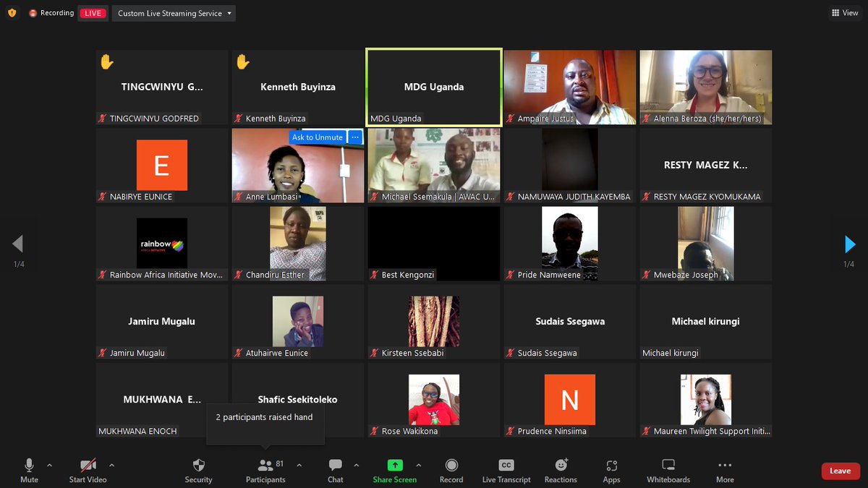The image size is (868, 488).
Task: Select the MDG Uganda active speaker tile
Action: (434, 87)
